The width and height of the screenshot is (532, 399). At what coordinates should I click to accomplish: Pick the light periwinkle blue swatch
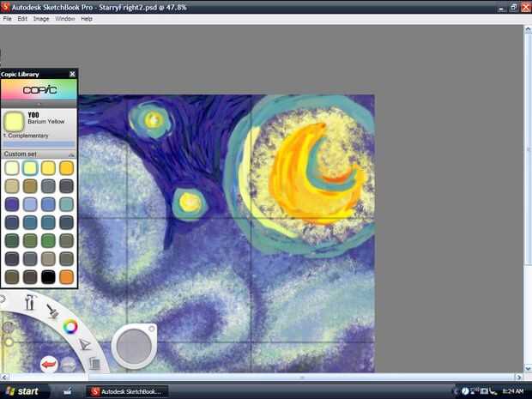coord(30,204)
